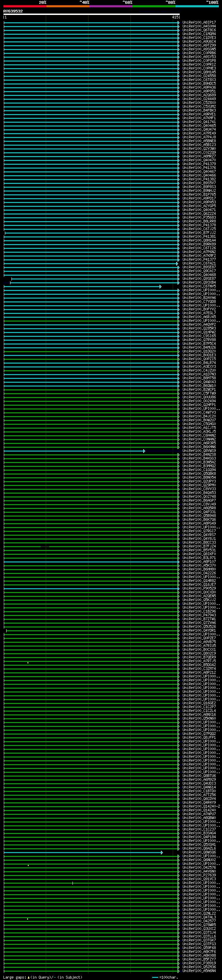
Task: Select the UniRef100_Q1HPW2 label
Action: pos(199,332)
